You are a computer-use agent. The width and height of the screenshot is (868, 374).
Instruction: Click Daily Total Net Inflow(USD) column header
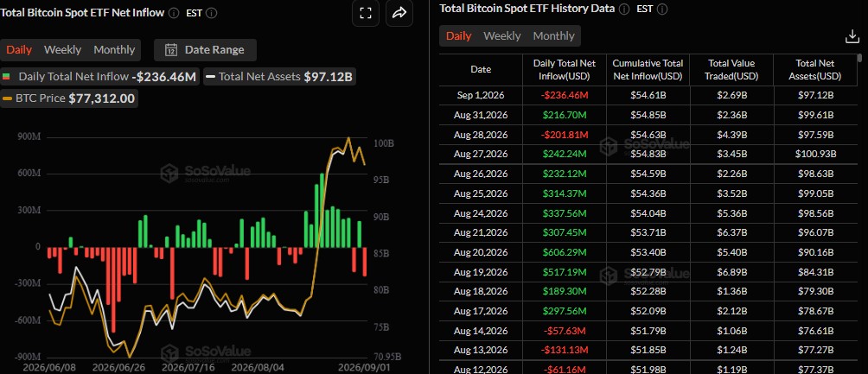click(564, 70)
